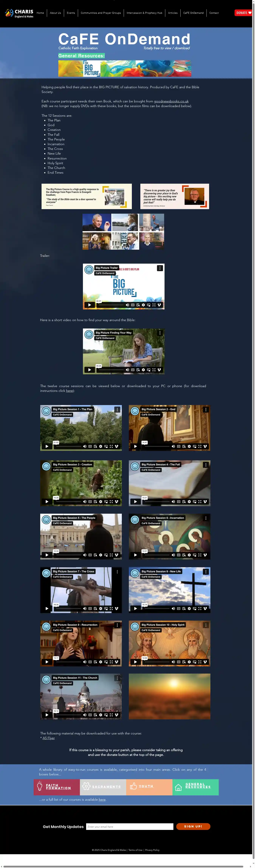Play the Big Picture Trailer video
255x868 pixels.
point(89,305)
